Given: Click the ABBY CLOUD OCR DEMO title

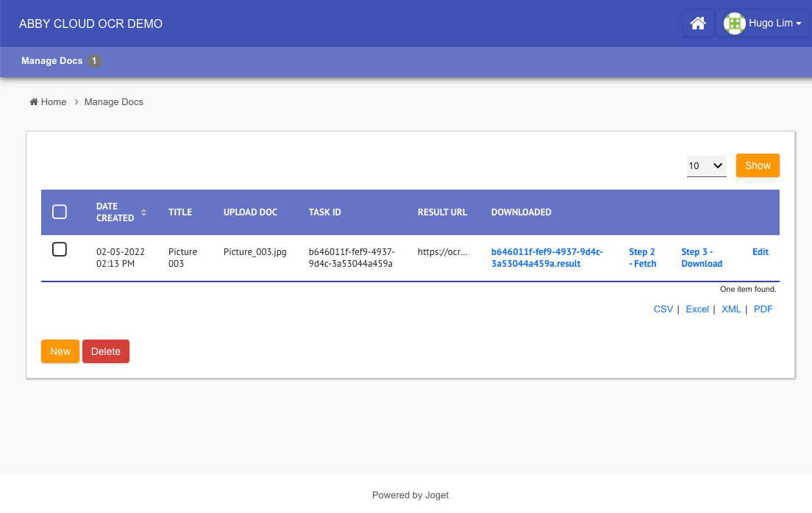Looking at the screenshot, I should coord(91,24).
